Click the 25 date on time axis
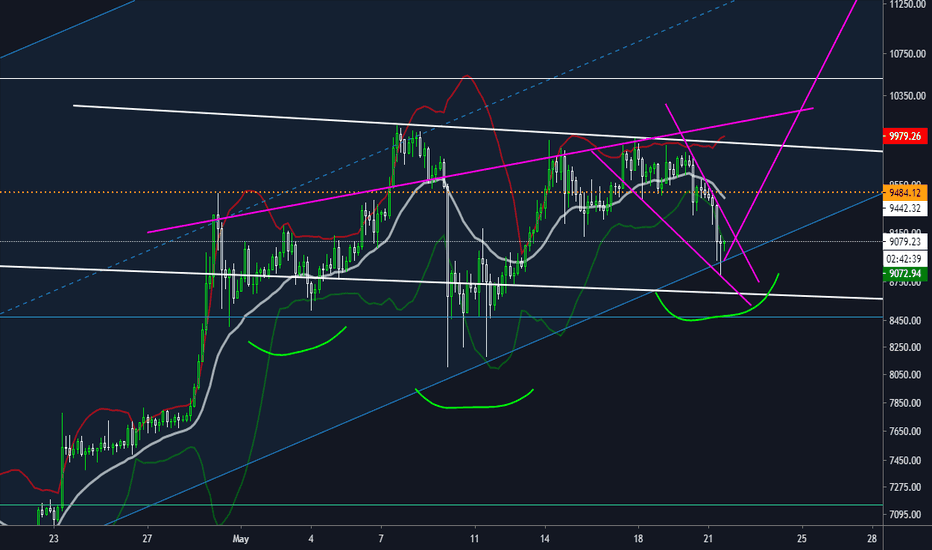The height and width of the screenshot is (550, 932). tap(802, 539)
